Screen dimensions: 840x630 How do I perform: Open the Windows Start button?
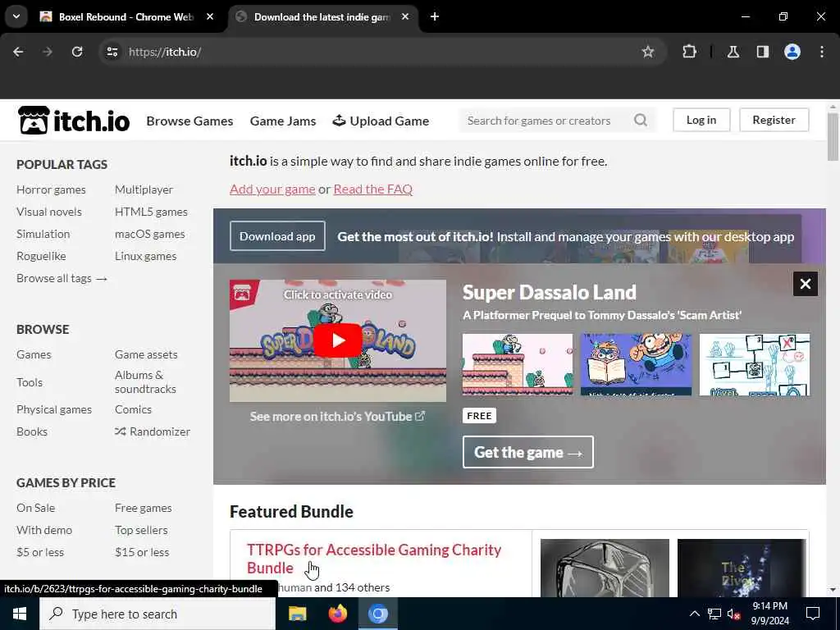coord(20,614)
